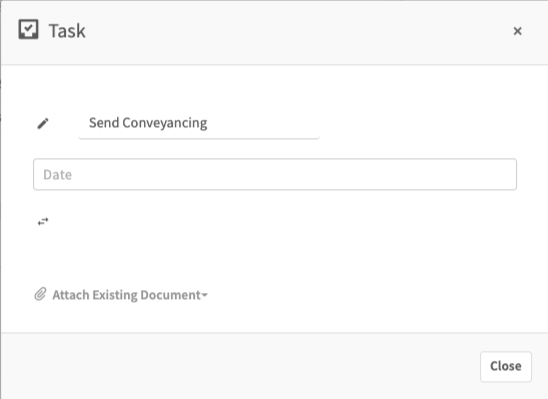
Task: Select the Task title text
Action: pyautogui.click(x=67, y=31)
